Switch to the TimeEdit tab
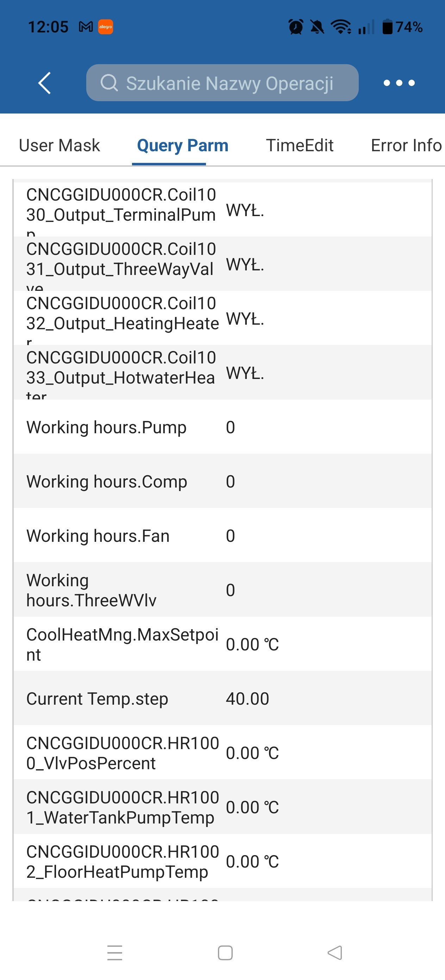Viewport: 445px width, 980px height. pyautogui.click(x=300, y=145)
